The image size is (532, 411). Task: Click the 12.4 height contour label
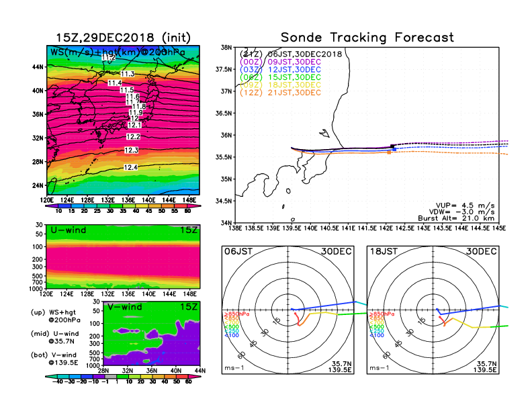tap(130, 167)
